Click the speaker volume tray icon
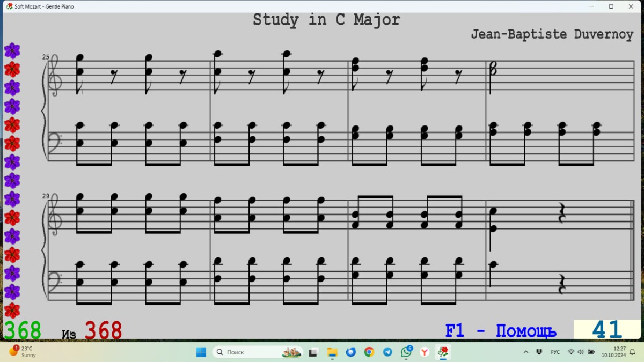Screen dimensions: 644x362 click(581, 352)
